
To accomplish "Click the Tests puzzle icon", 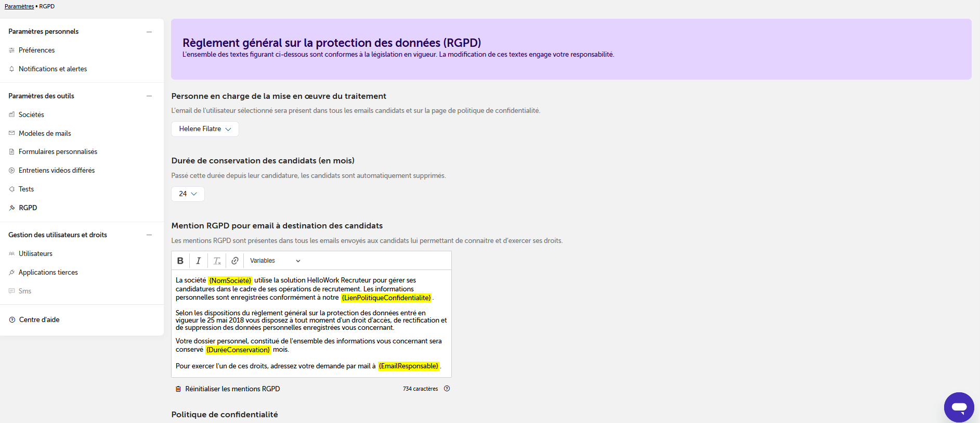I will tap(11, 189).
